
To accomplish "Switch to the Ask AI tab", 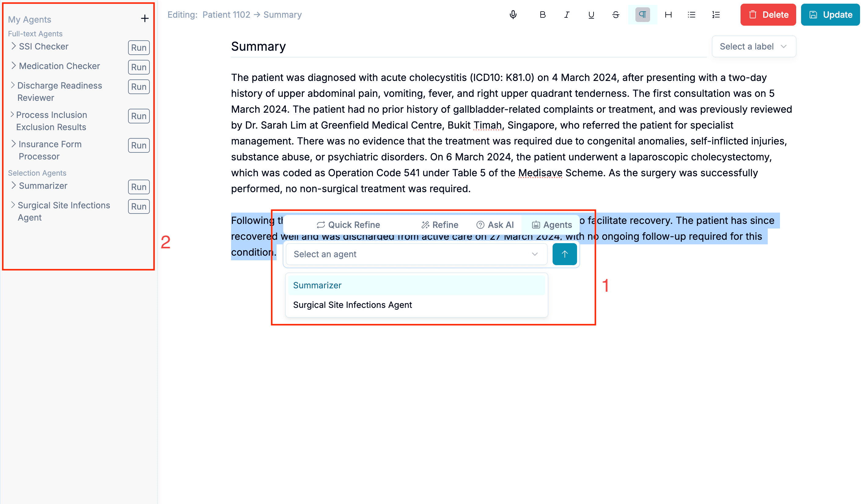I will [495, 225].
